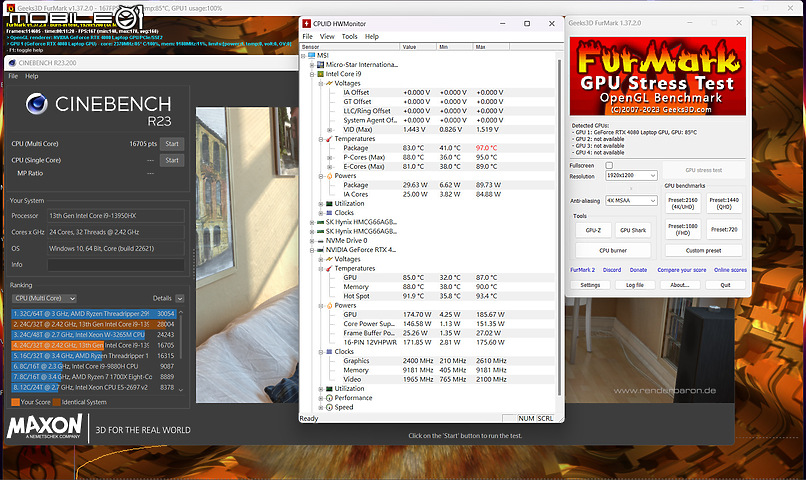Click the Micro-Star International motherboard icon
The image size is (806, 480).
tap(320, 65)
